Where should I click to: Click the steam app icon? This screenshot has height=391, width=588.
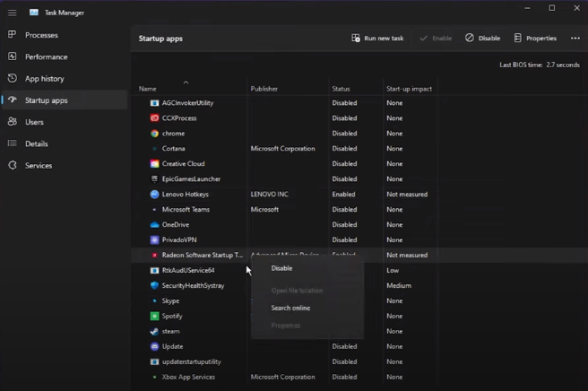154,332
